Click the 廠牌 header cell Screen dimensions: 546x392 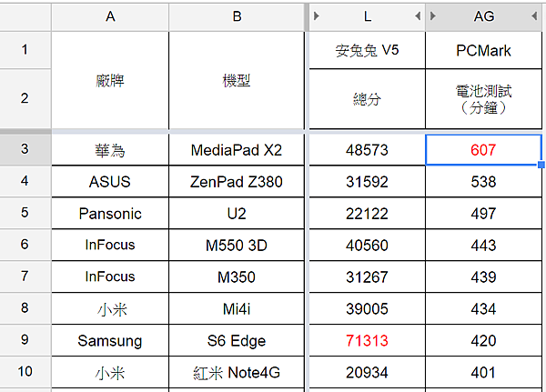point(110,80)
